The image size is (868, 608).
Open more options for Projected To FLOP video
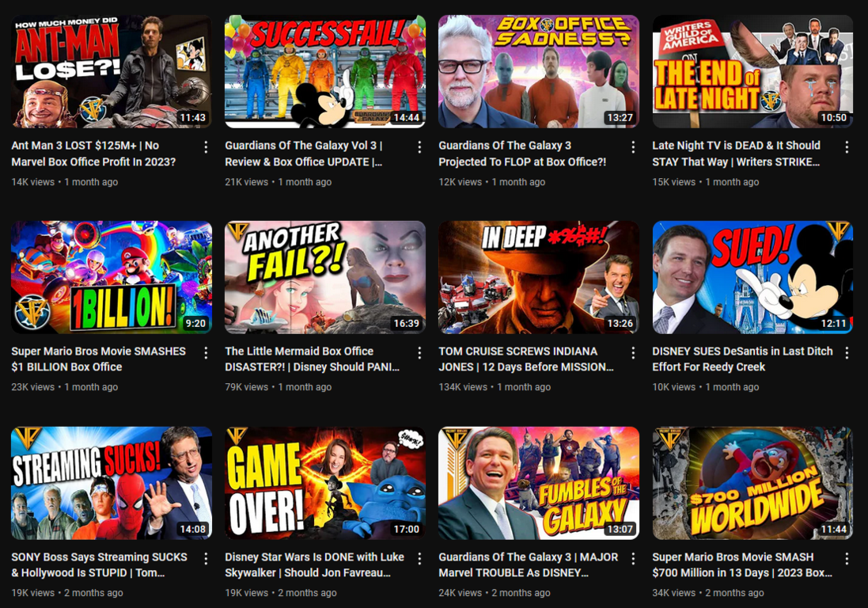coord(633,146)
